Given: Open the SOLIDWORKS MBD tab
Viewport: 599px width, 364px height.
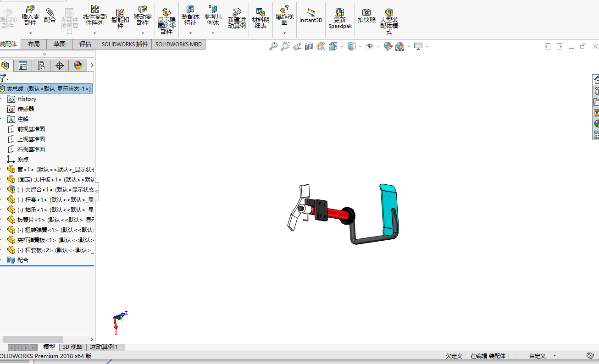Looking at the screenshot, I should [x=178, y=44].
